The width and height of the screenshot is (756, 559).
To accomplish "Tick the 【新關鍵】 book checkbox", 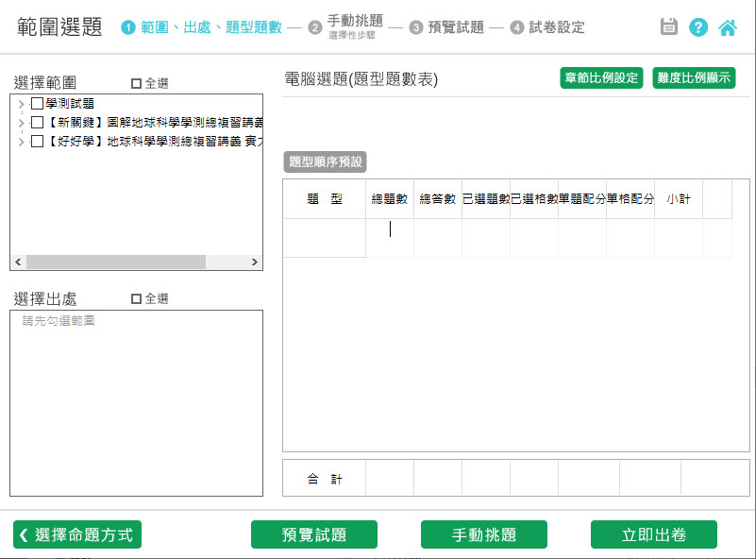I will (x=37, y=123).
